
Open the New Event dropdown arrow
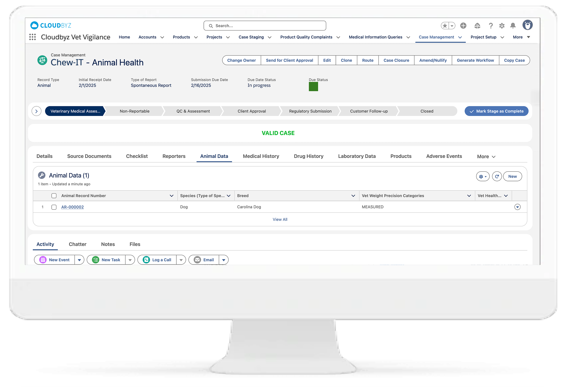[x=79, y=260]
